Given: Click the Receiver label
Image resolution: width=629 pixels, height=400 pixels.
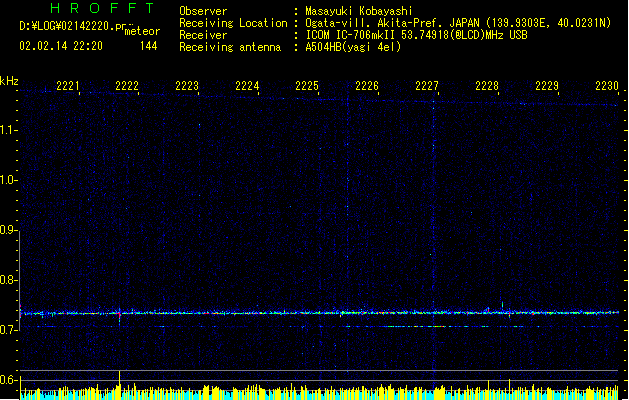Looking at the screenshot, I should pyautogui.click(x=203, y=35).
